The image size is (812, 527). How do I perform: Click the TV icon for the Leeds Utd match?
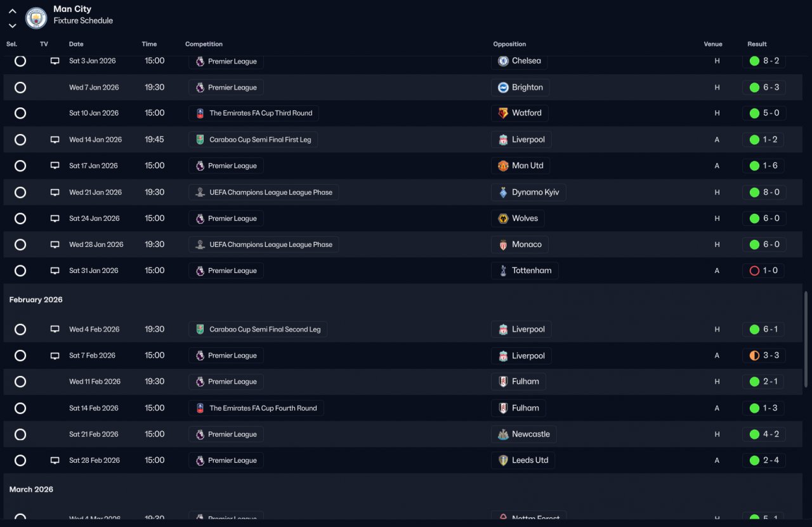(55, 460)
